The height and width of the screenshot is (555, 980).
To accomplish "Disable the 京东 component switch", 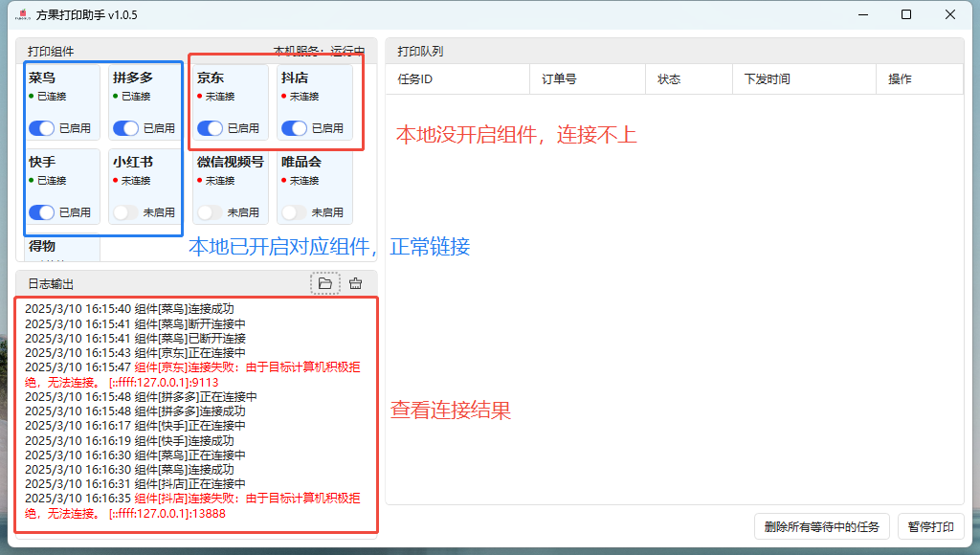I will pyautogui.click(x=210, y=128).
